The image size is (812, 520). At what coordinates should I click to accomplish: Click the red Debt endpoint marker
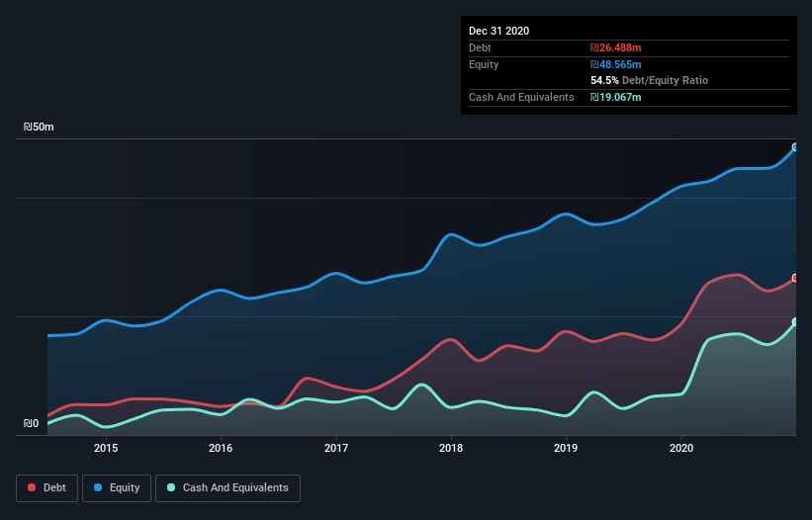click(x=795, y=279)
